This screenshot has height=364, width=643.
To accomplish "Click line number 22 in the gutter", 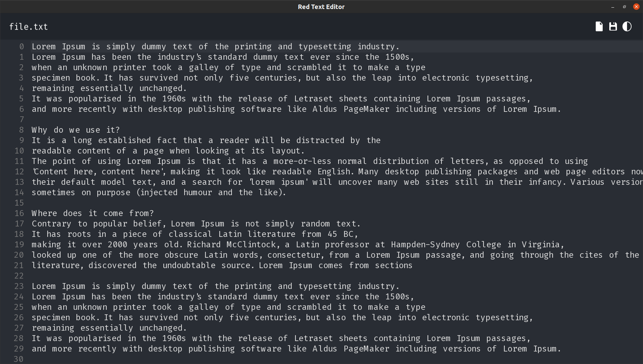I will point(19,276).
